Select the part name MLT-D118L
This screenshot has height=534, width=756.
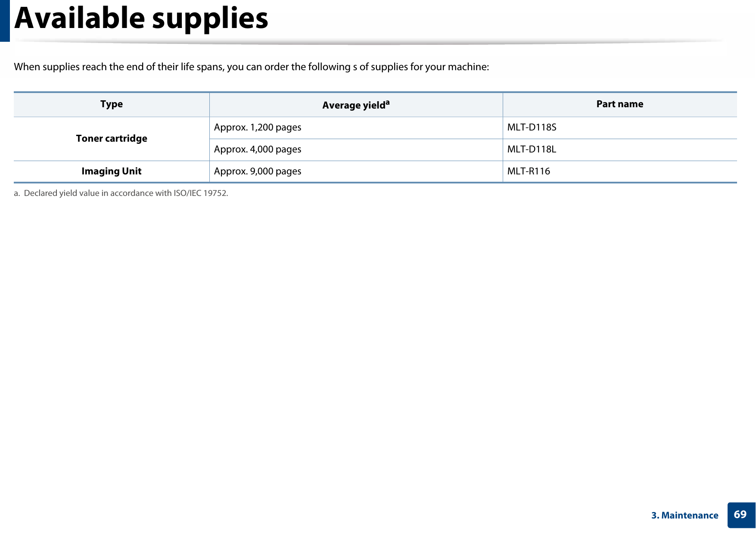click(x=532, y=149)
